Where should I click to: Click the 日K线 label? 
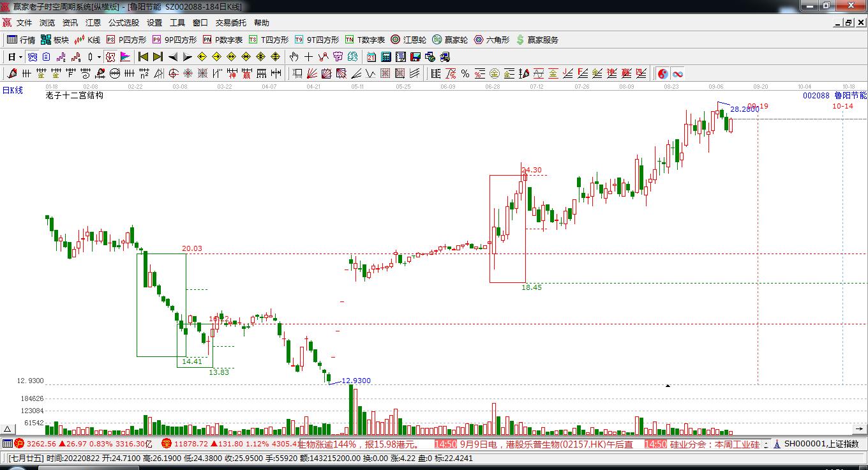pyautogui.click(x=12, y=91)
